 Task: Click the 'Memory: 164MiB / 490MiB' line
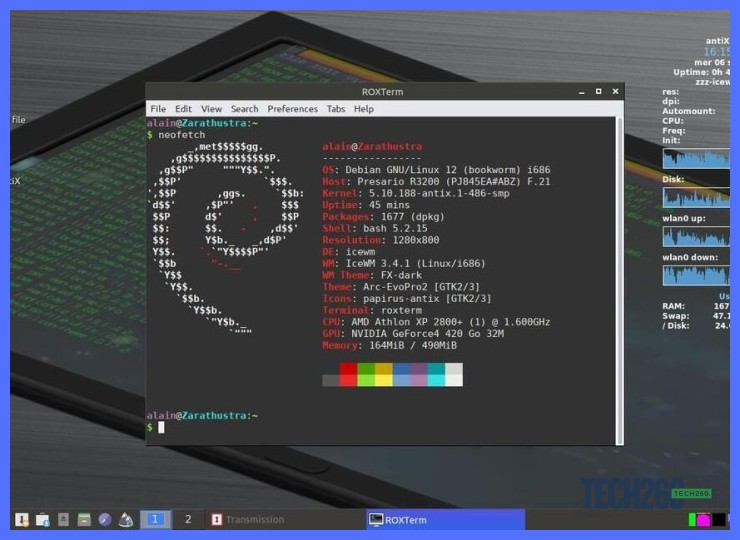pyautogui.click(x=389, y=346)
